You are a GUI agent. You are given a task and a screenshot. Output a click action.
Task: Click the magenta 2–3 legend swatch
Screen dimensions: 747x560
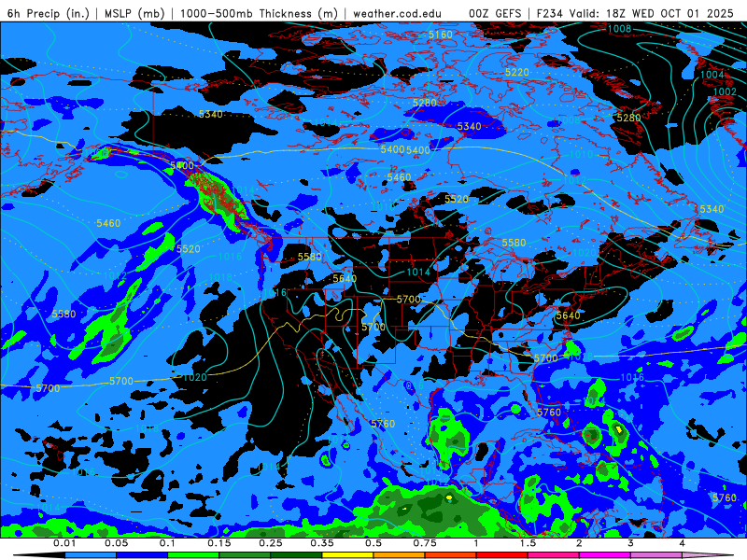(604, 555)
